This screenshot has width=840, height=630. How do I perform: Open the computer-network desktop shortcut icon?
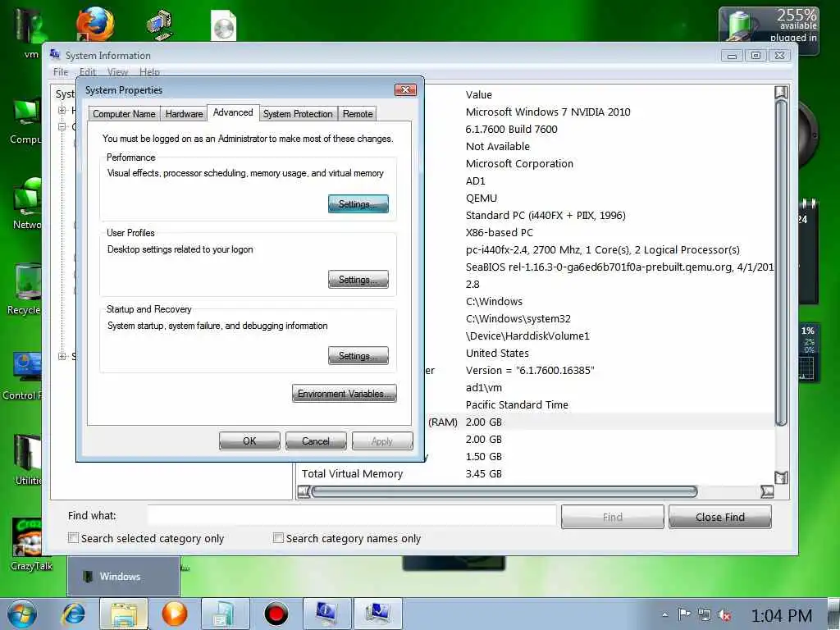pyautogui.click(x=159, y=24)
